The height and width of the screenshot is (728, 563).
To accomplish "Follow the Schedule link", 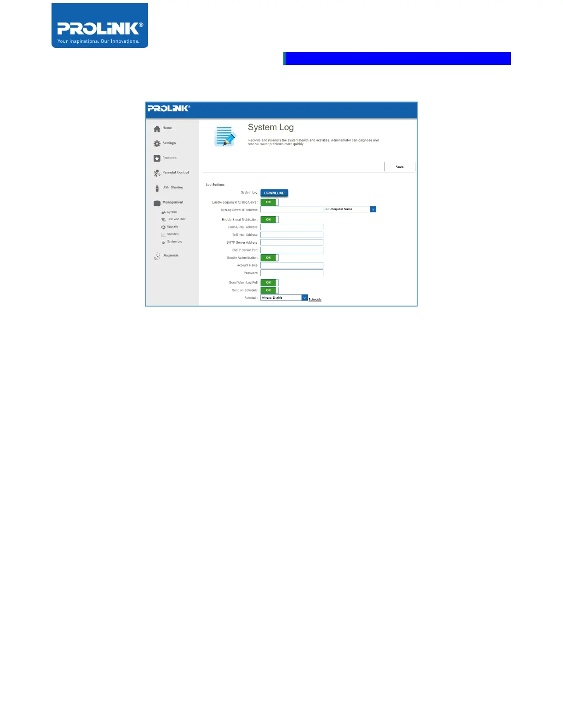I will pos(315,300).
